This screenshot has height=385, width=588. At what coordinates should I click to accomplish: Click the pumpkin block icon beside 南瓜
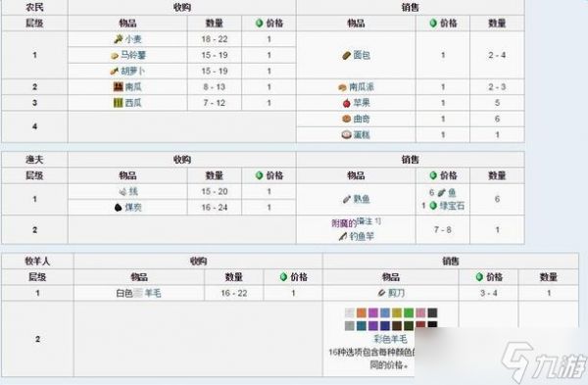tap(119, 86)
